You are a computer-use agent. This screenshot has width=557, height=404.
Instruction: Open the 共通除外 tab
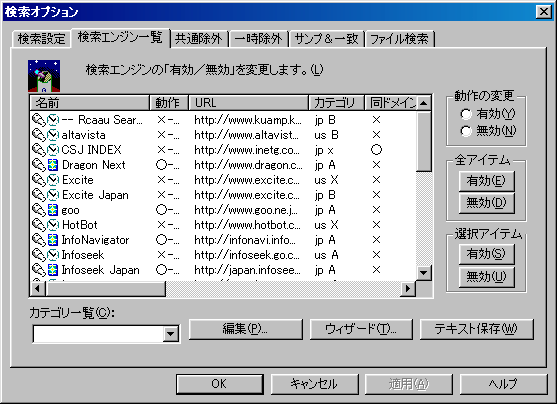(x=199, y=39)
